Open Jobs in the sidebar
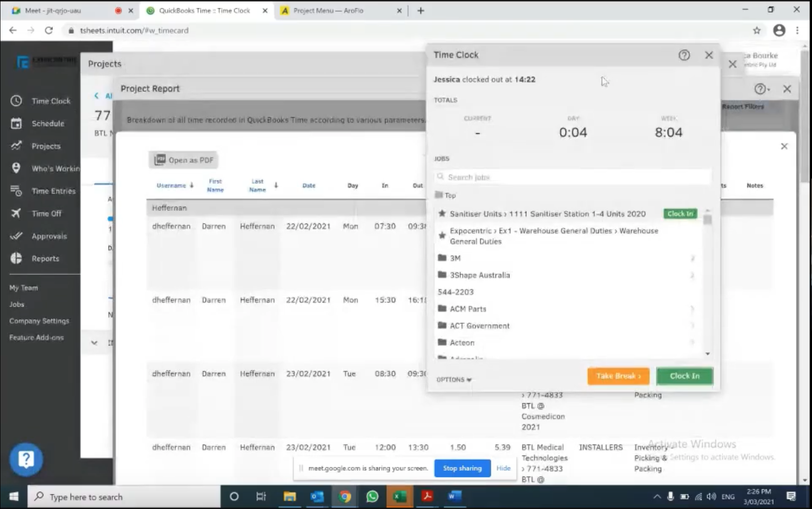The width and height of the screenshot is (812, 509). pyautogui.click(x=17, y=304)
